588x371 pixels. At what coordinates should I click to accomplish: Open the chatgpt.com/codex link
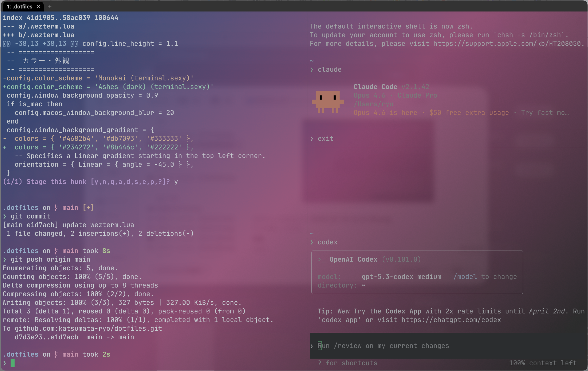[451, 320]
